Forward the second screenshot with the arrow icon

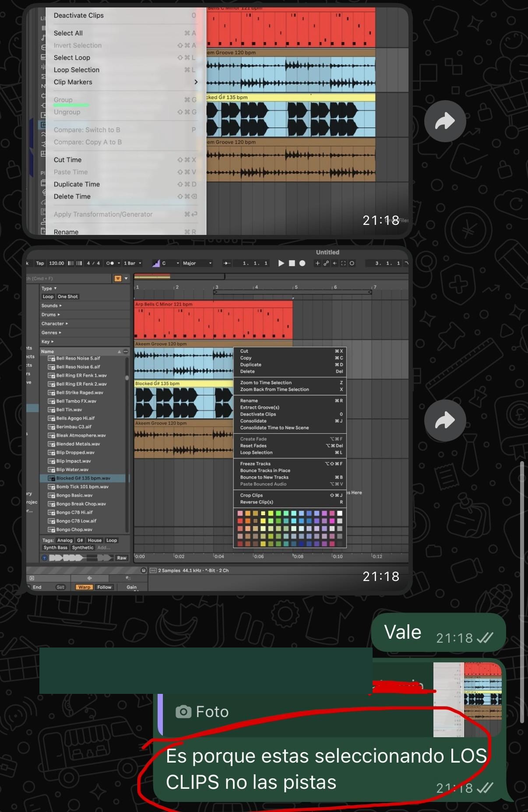click(445, 420)
